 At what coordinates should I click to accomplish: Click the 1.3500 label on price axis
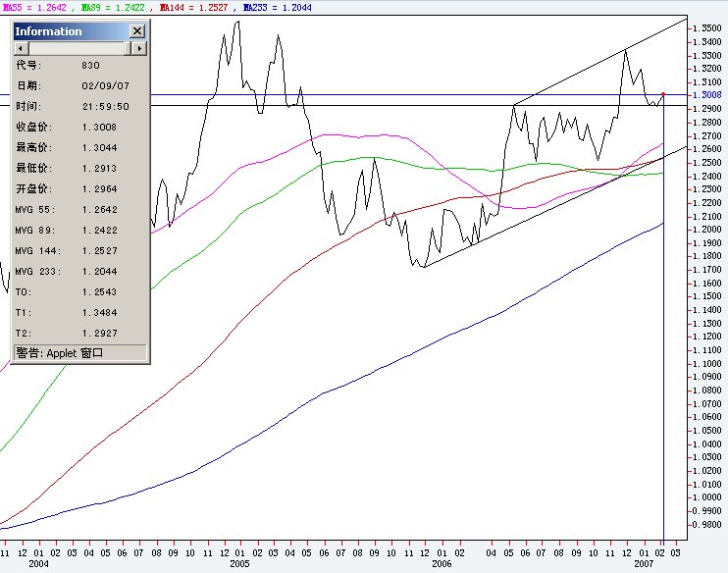tap(707, 28)
